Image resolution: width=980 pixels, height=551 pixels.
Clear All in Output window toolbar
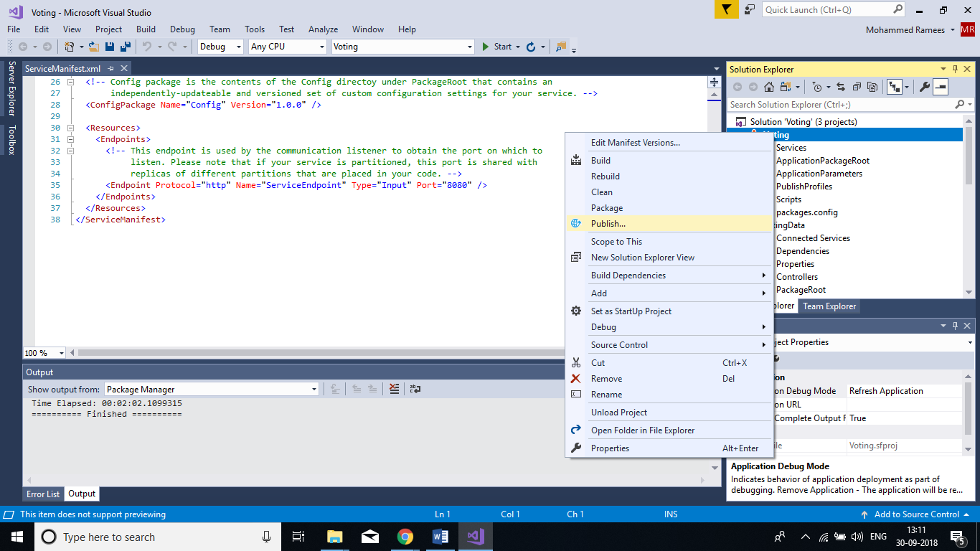[x=394, y=389]
